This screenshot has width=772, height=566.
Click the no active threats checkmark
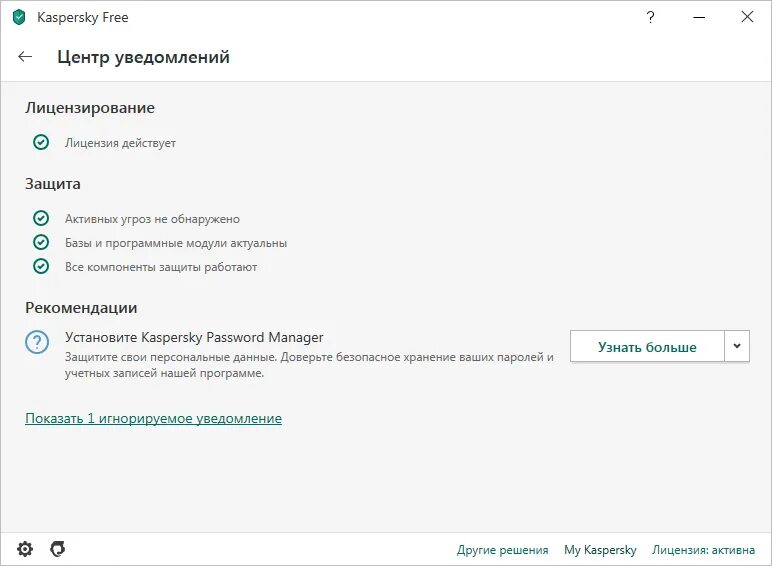tap(41, 218)
